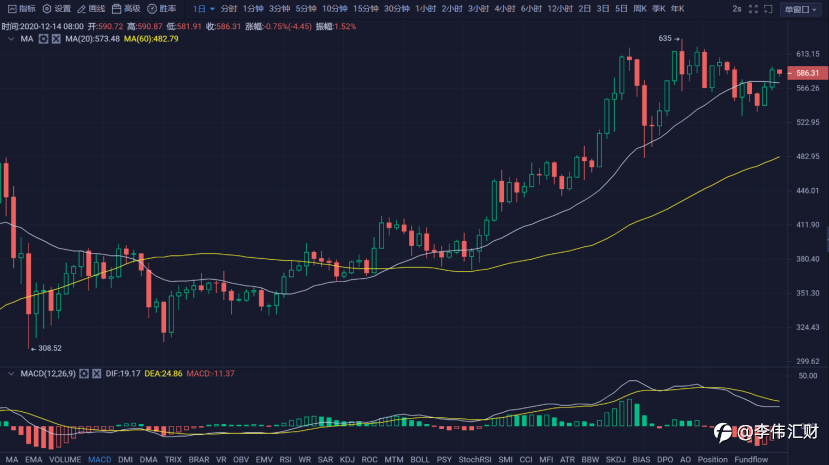Viewport: 829px width, 465px height.
Task: Open the 设置 settings hexagon icon
Action: pos(47,8)
